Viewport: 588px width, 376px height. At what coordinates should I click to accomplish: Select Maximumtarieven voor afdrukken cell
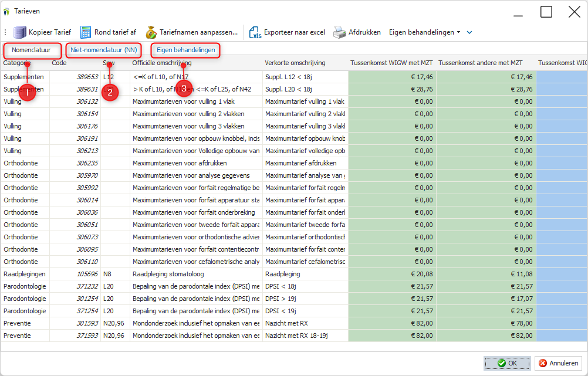click(x=197, y=163)
